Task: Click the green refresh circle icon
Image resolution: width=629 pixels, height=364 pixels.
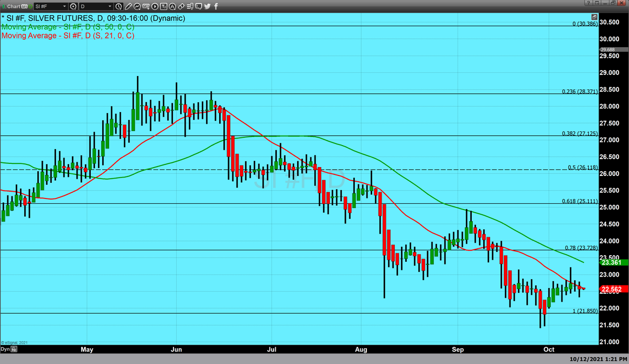Action: click(30, 6)
